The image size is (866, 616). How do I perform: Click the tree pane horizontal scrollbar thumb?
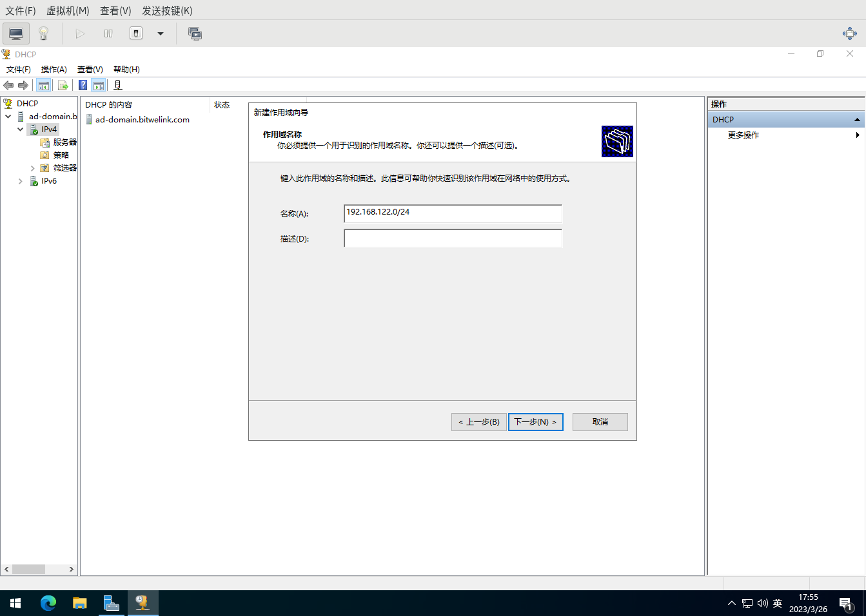point(28,570)
